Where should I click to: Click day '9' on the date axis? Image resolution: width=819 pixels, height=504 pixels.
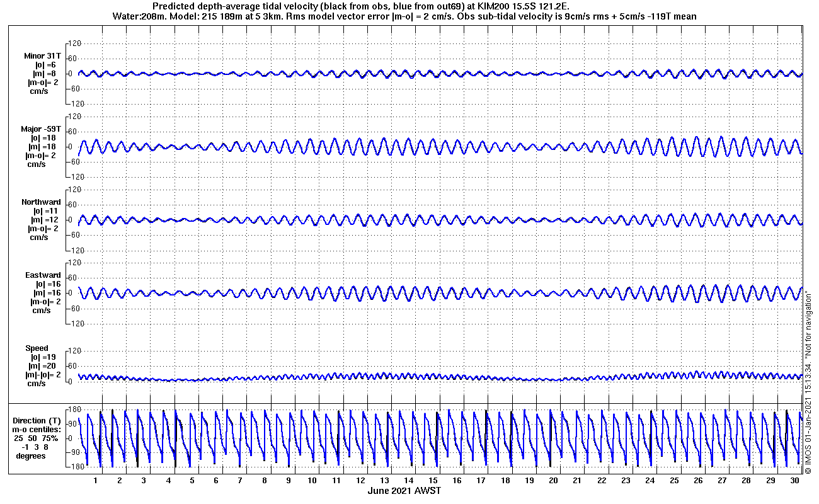288,481
